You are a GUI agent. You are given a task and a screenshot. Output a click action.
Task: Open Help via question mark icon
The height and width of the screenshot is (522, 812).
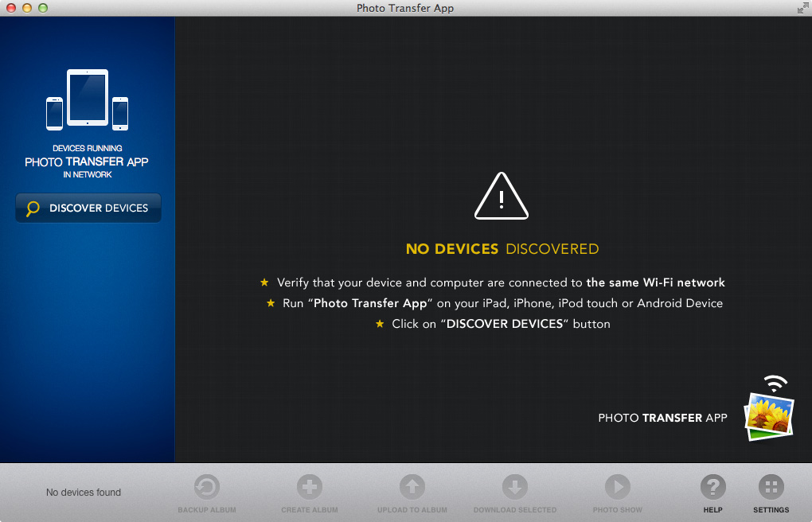tap(713, 487)
